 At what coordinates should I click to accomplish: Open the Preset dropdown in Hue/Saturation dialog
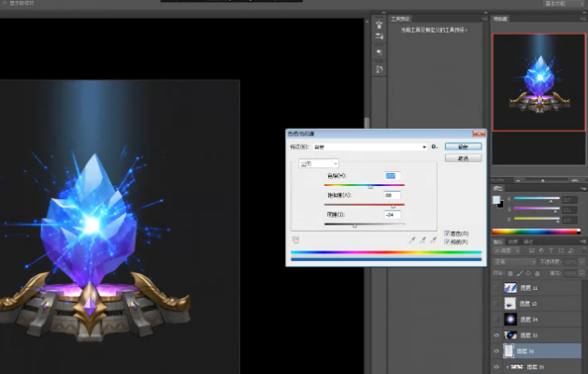pos(370,147)
